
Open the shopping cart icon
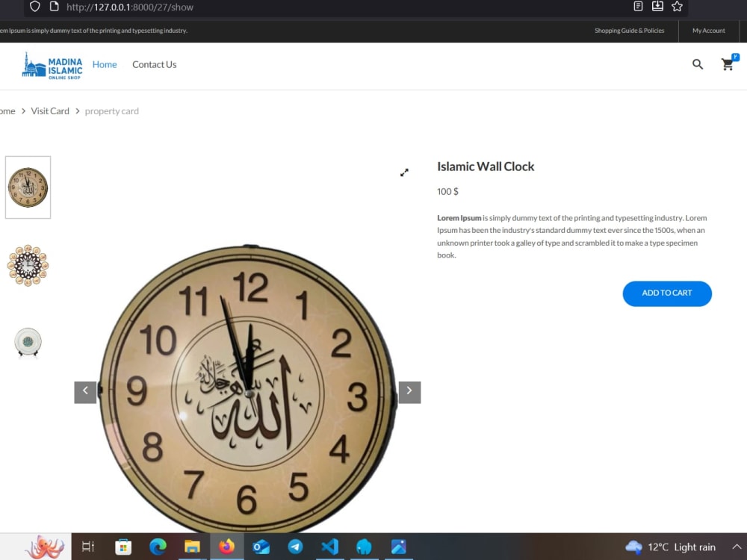point(729,63)
